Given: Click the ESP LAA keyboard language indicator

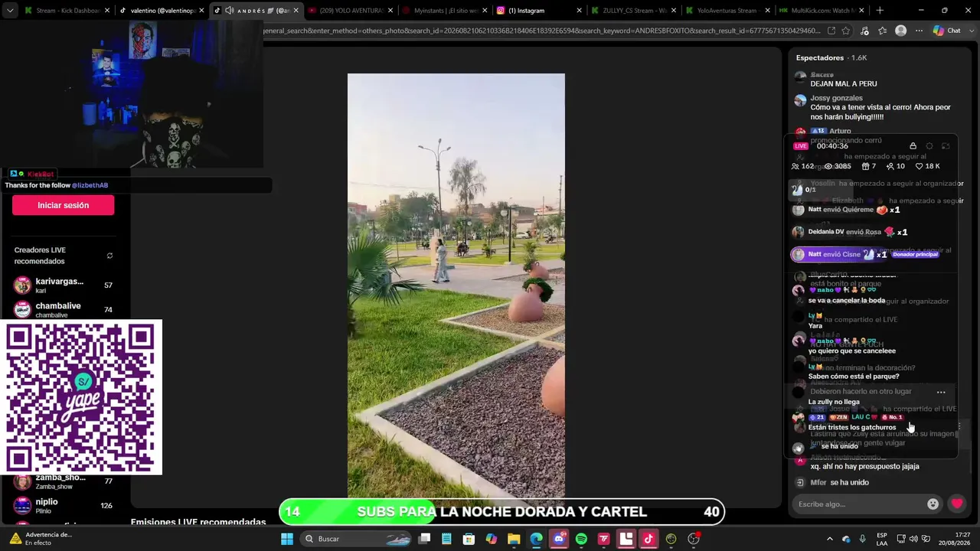Looking at the screenshot, I should click(882, 539).
